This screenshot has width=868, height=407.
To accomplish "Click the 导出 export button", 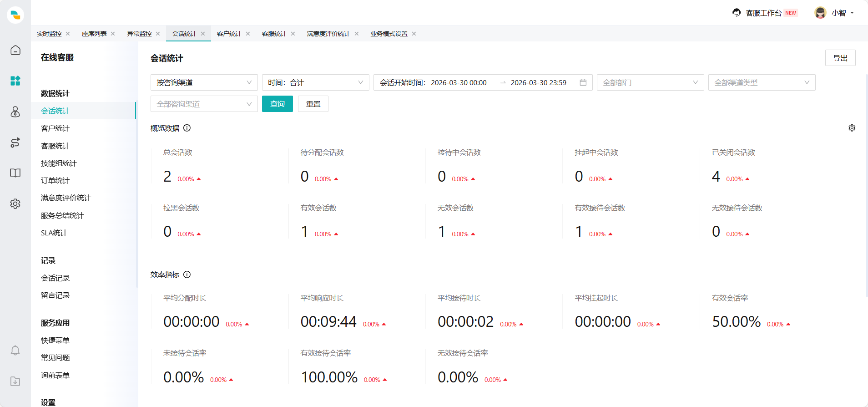I will tap(840, 58).
